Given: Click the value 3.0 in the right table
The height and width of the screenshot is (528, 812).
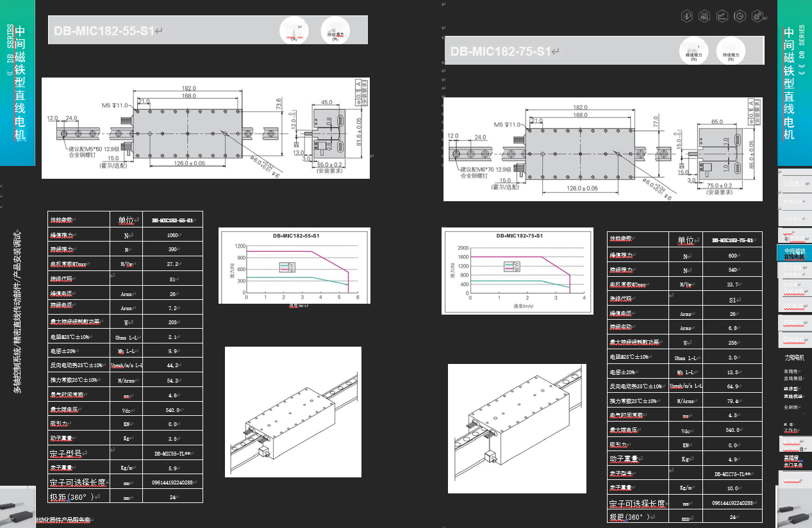Looking at the screenshot, I should pos(733,357).
